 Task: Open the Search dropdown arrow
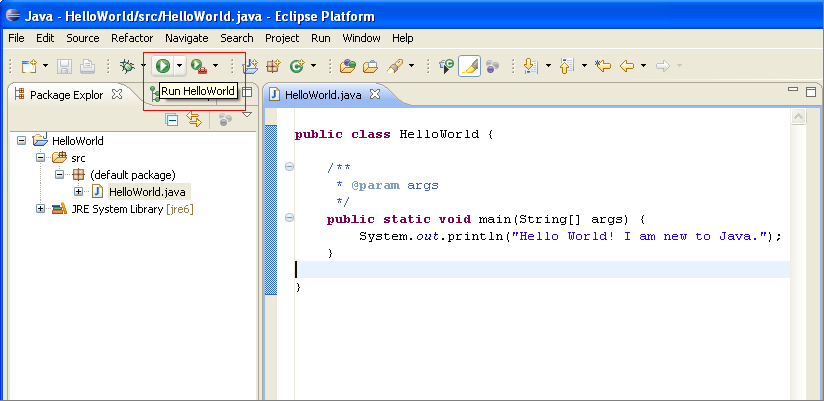point(411,66)
